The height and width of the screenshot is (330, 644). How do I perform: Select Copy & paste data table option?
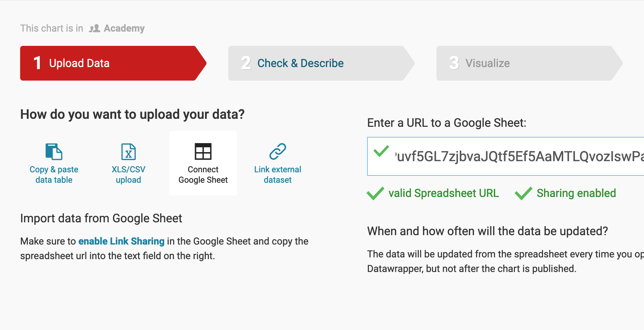tap(54, 175)
